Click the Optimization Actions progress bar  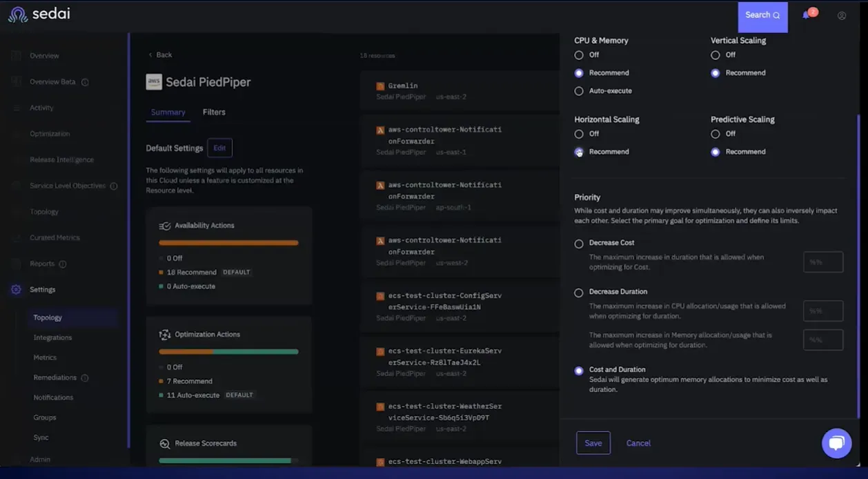(x=228, y=352)
